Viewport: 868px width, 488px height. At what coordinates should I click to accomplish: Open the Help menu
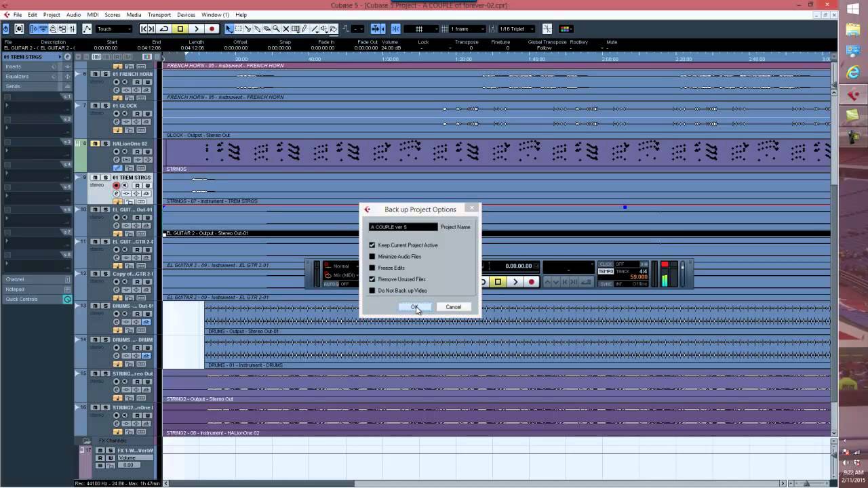pyautogui.click(x=241, y=14)
